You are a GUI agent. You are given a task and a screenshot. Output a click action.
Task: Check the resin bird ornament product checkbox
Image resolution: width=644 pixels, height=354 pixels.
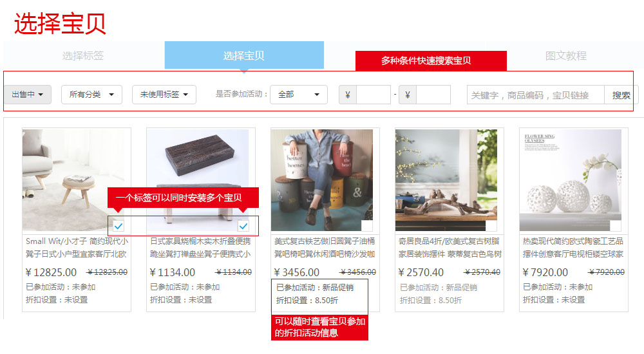491,226
